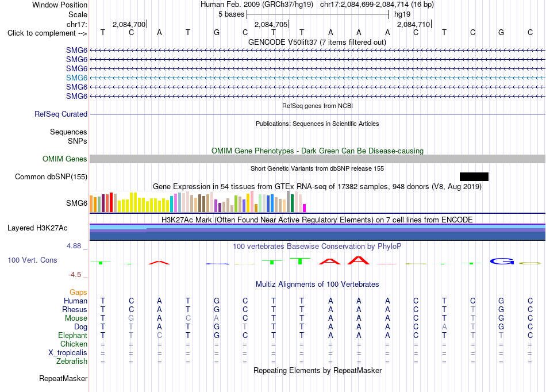Click the 2,084,710 position marker
546x392 pixels.
(x=413, y=24)
